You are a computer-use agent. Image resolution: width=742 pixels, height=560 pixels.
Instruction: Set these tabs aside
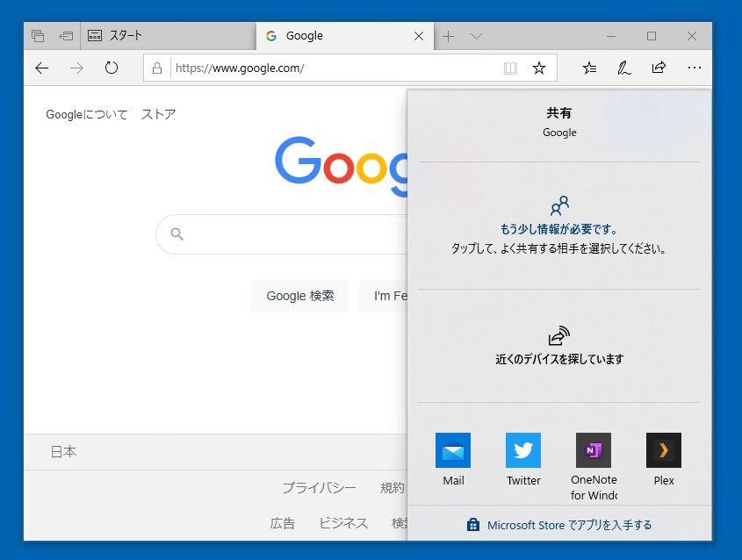(x=37, y=35)
